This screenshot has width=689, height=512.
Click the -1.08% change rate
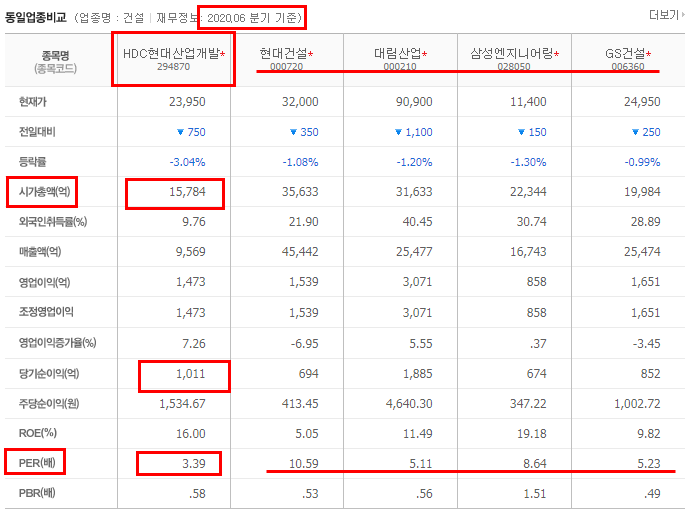301,162
